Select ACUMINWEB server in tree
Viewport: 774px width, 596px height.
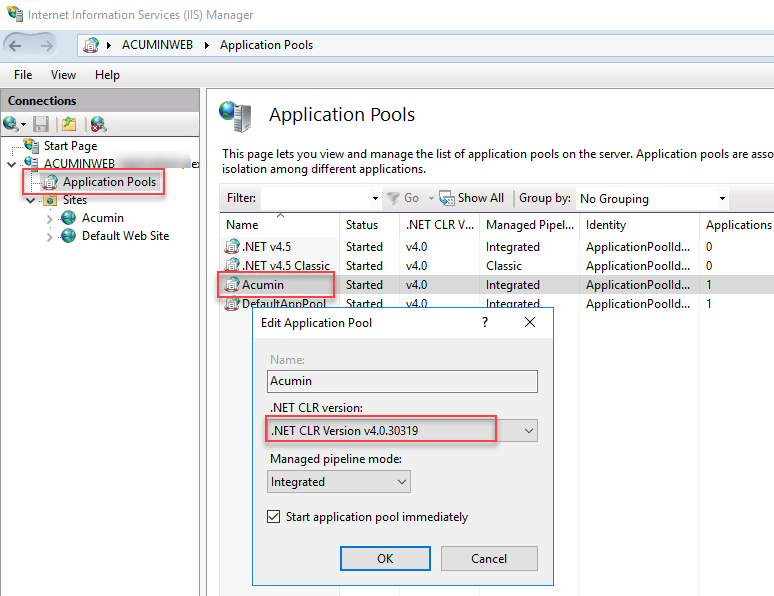[x=79, y=163]
